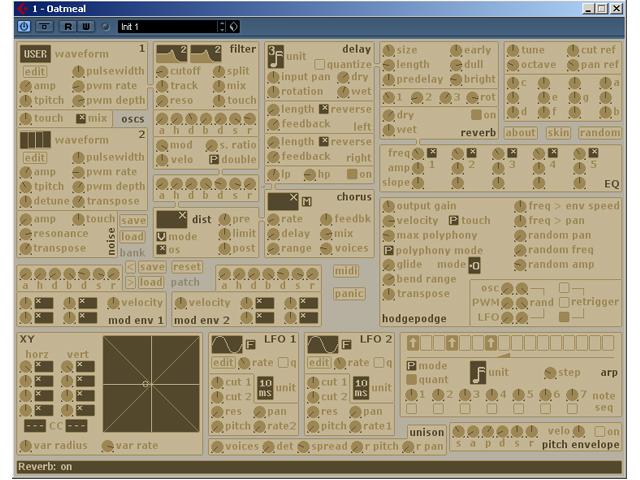Open the oscillator 2 waveform selector
Image resolution: width=640 pixels, height=480 pixels.
(34, 140)
